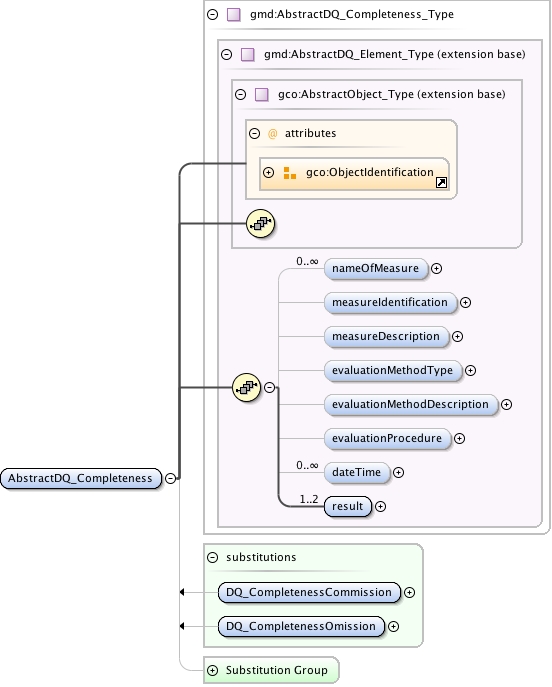The width and height of the screenshot is (552, 687).
Task: Expand the nameOfMeasure element
Action: (436, 269)
